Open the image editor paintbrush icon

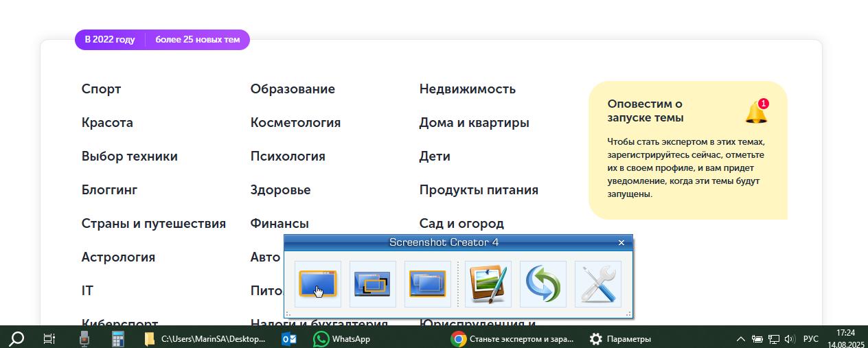tap(488, 283)
